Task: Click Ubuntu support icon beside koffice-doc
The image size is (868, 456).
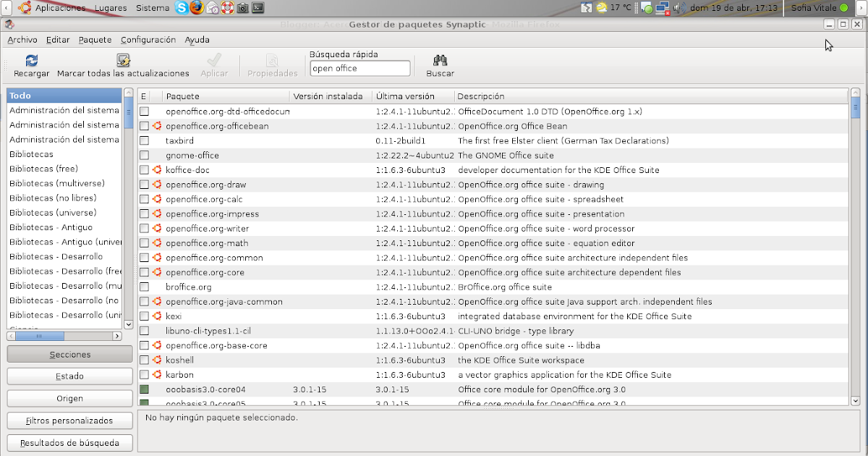Action: [157, 169]
